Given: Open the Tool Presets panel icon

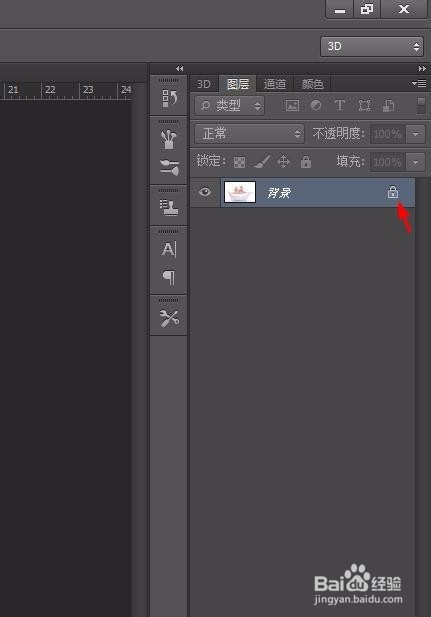Looking at the screenshot, I should click(169, 318).
